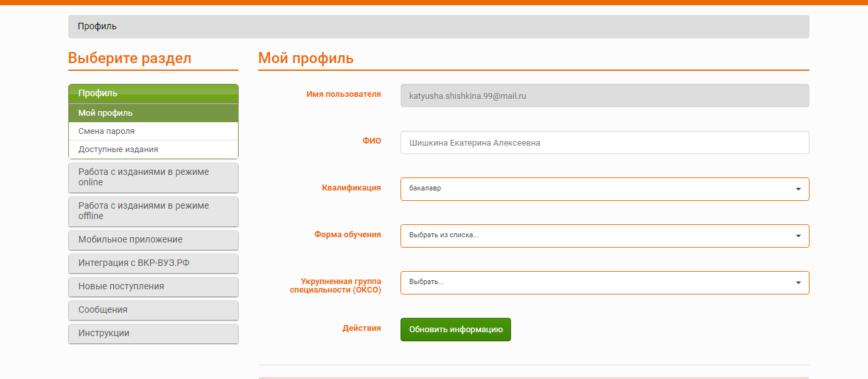Go to Доступные издания
This screenshot has width=868, height=379.
(118, 150)
